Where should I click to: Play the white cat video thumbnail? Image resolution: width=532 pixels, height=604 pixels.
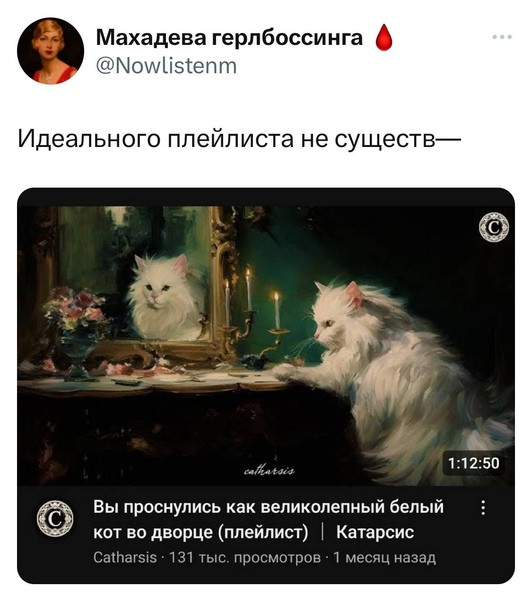(x=266, y=346)
